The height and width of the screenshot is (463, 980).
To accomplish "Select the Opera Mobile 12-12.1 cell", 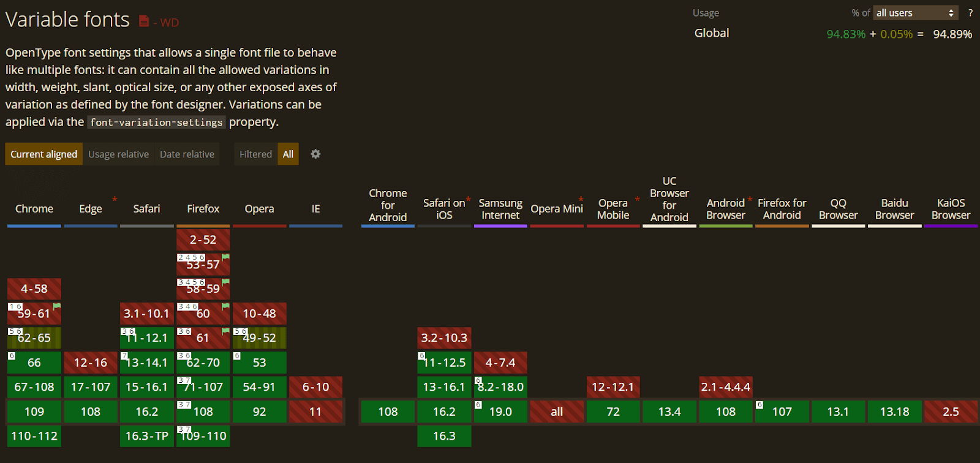I will (x=613, y=387).
